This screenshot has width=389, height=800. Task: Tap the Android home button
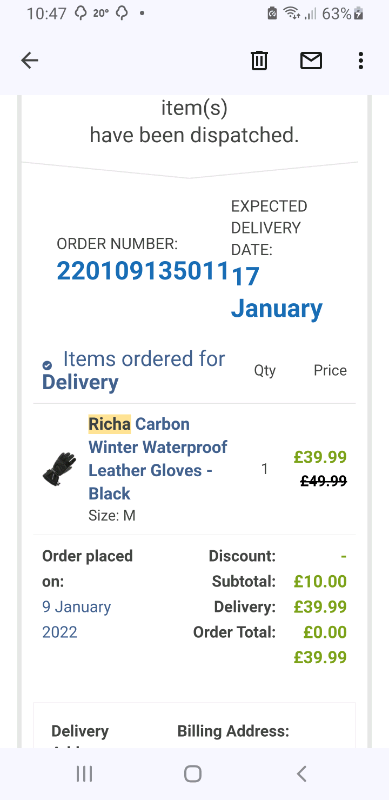pyautogui.click(x=192, y=774)
